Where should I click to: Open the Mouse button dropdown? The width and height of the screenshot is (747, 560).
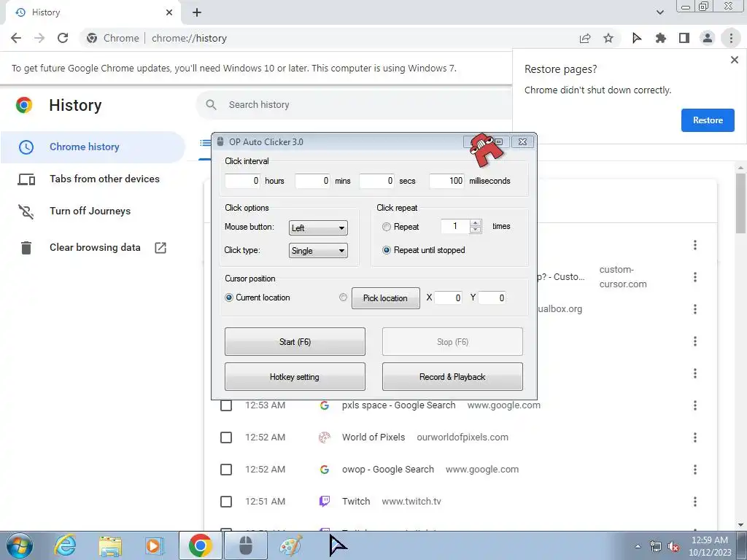[x=318, y=228]
